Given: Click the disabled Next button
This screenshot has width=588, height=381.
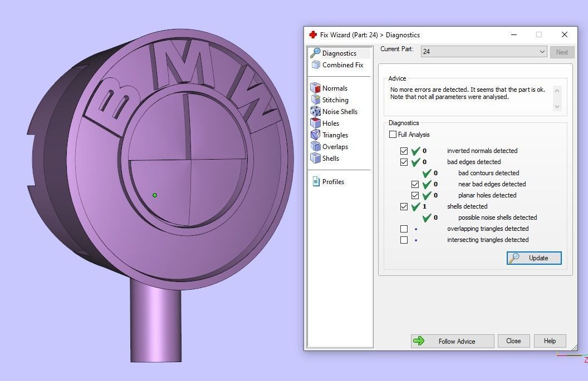Looking at the screenshot, I should 562,52.
